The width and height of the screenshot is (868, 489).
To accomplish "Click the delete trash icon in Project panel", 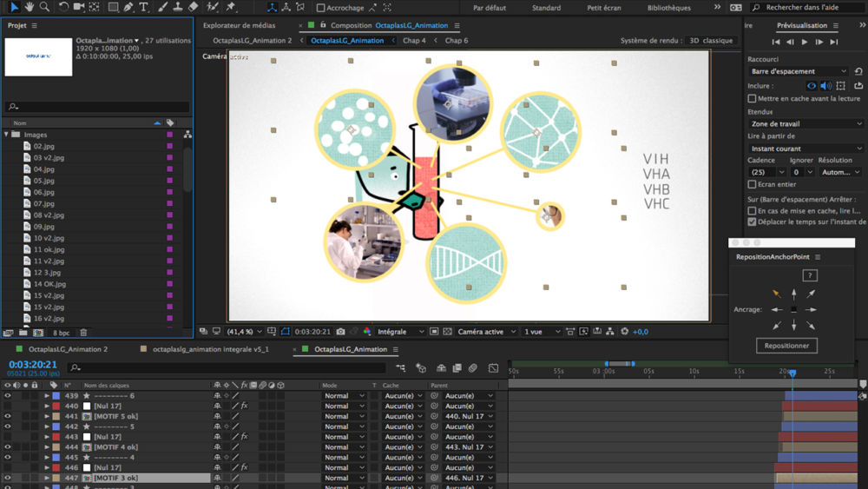I will tap(83, 333).
